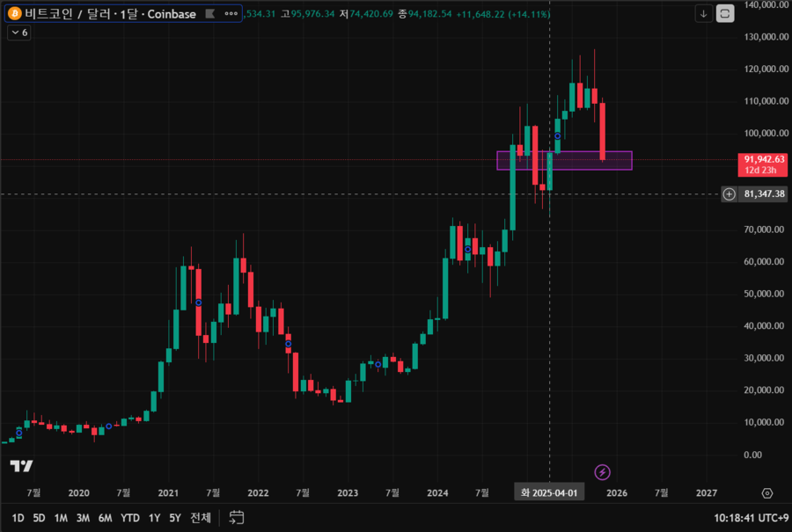
Task: Click the purple highlighted rectangle zone on chart
Action: (x=616, y=161)
